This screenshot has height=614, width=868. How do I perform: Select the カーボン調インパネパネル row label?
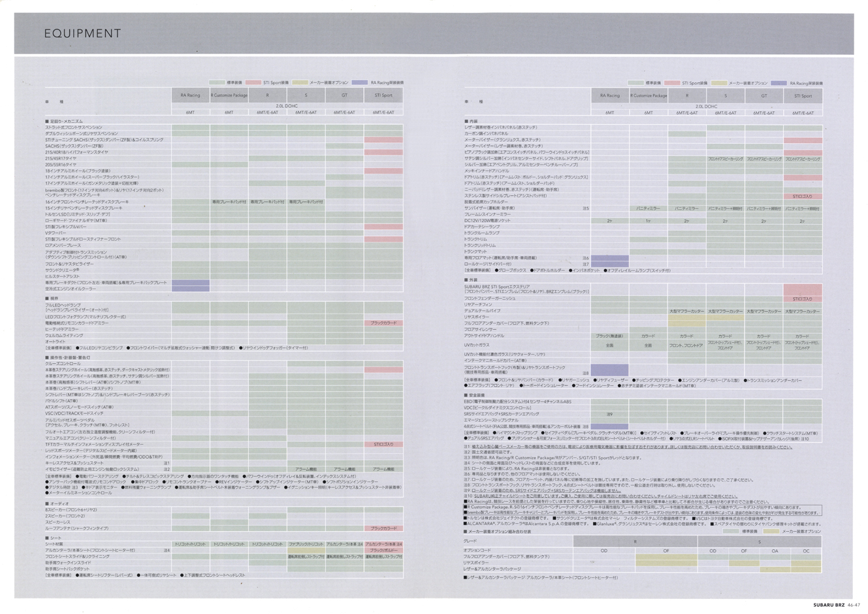(x=487, y=134)
